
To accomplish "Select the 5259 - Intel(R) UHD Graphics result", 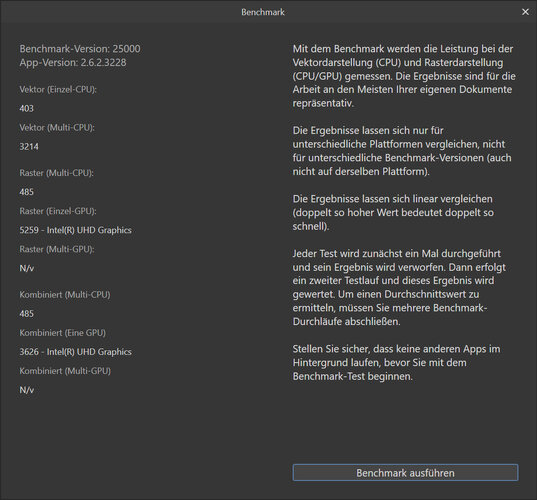I will pos(75,230).
